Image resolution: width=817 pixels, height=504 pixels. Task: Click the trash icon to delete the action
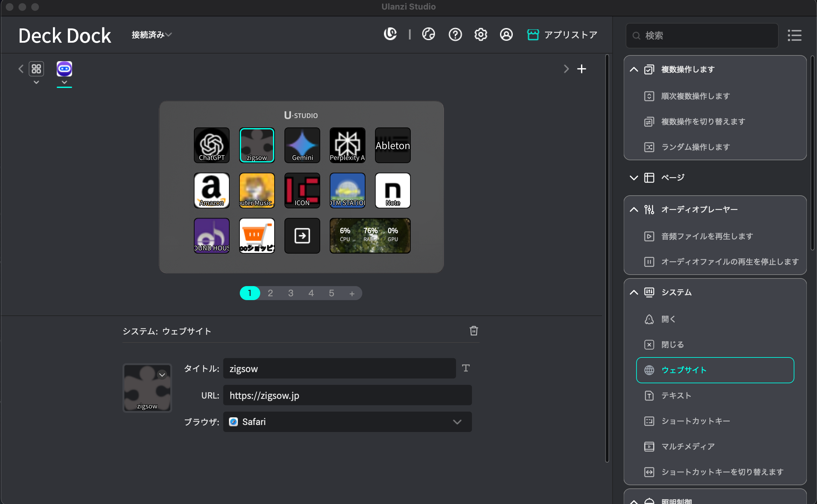point(473,331)
